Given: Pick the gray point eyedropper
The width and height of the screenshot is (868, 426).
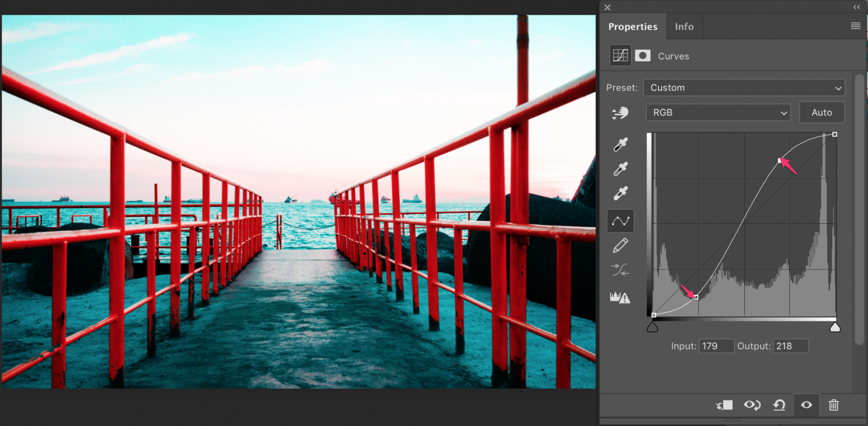Looking at the screenshot, I should pos(620,169).
